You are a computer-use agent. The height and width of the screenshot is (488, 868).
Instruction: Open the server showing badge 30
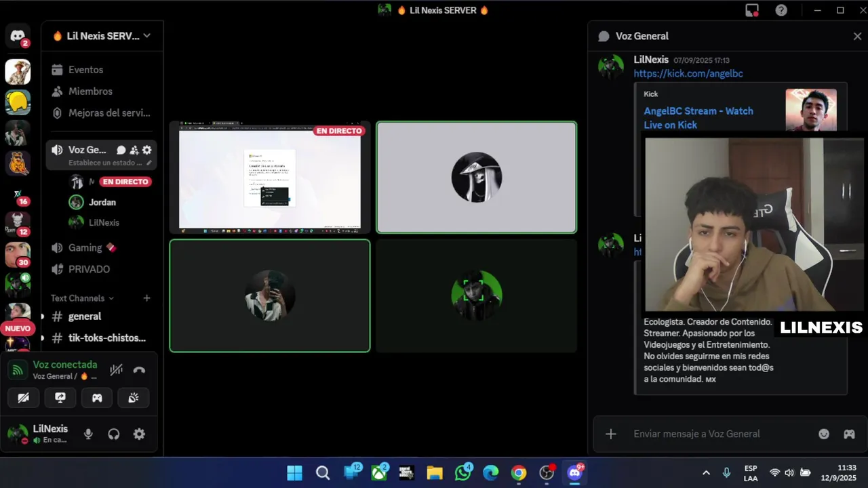click(x=18, y=254)
